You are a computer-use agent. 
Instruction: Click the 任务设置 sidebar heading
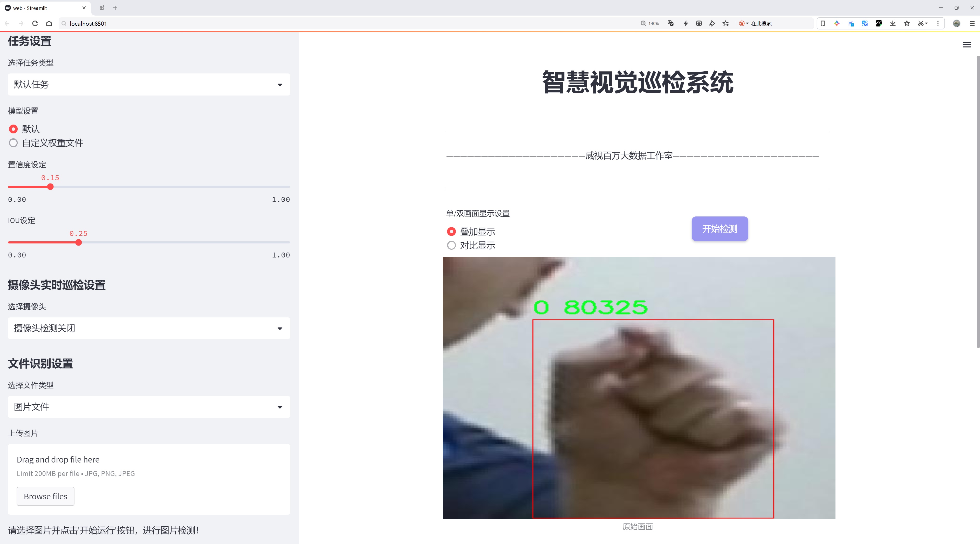point(30,41)
